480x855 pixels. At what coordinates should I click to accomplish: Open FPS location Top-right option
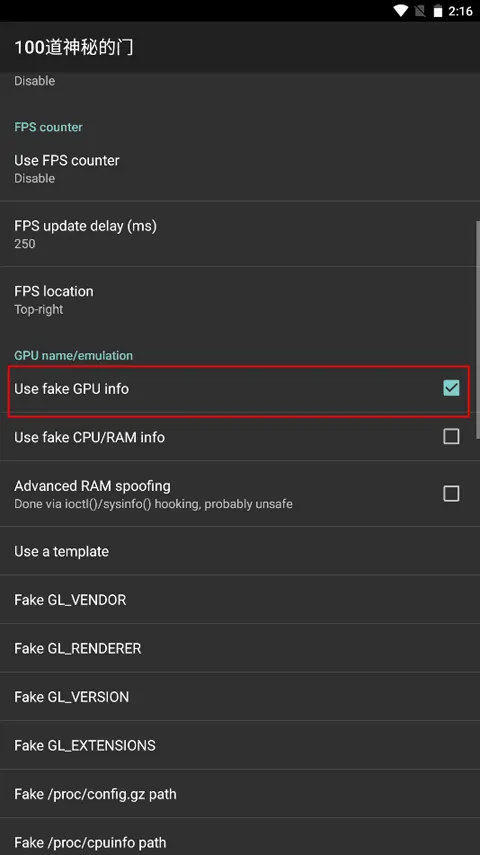click(x=240, y=299)
